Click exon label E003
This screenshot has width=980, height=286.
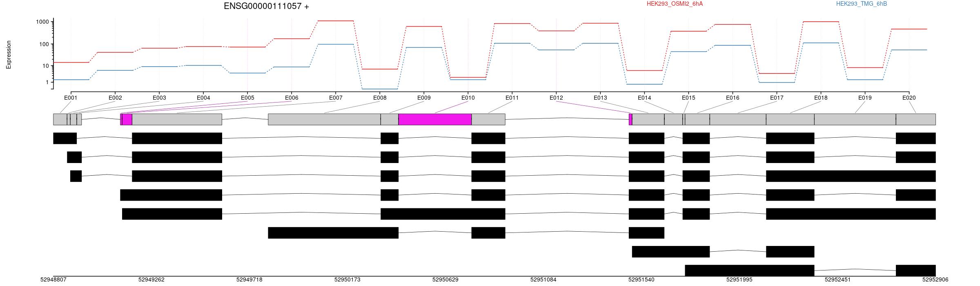click(159, 98)
